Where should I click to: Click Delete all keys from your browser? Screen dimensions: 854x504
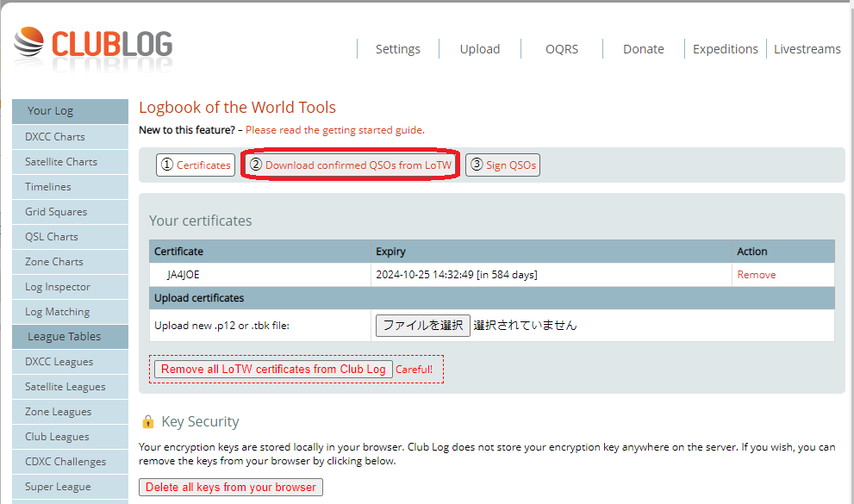231,487
